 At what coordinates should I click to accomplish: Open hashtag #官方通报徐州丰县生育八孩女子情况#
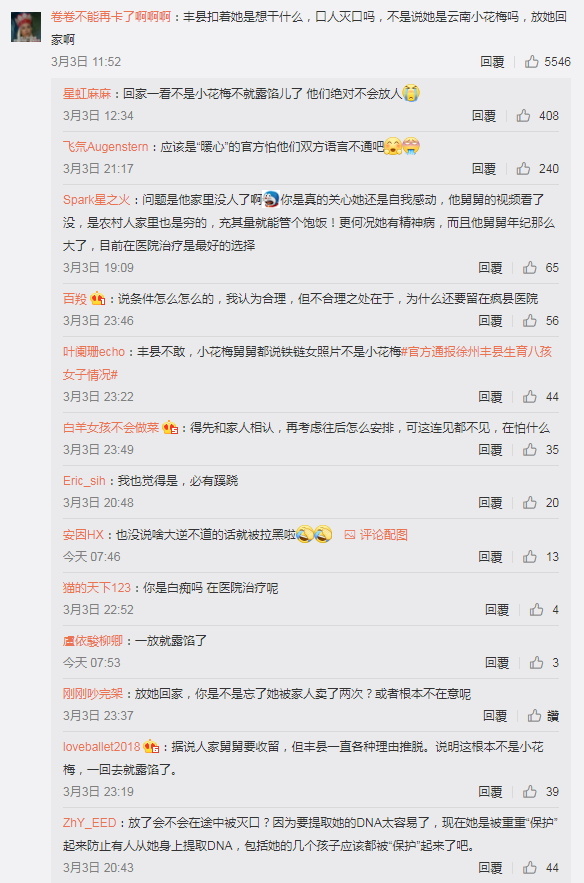click(307, 363)
